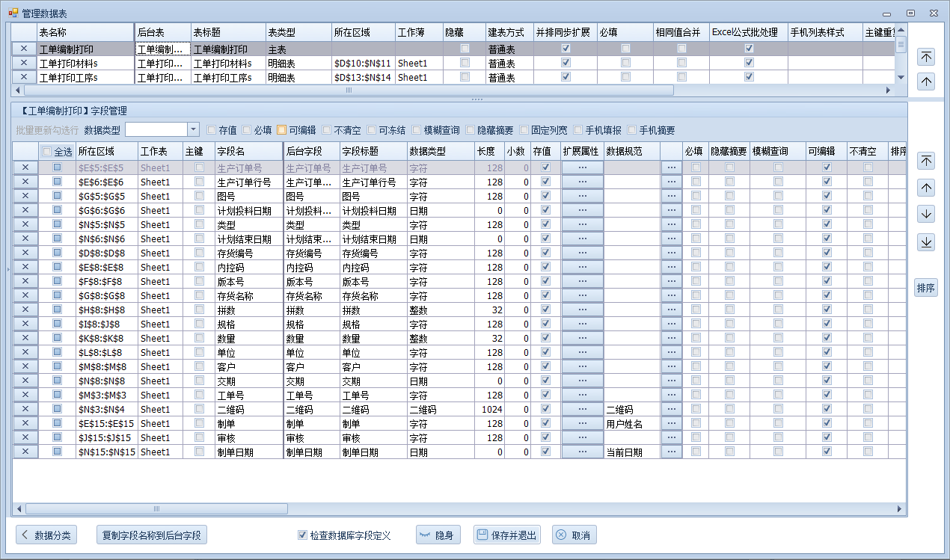The height and width of the screenshot is (560, 950).
Task: Open 扩展属性 ellipsis for the 图号 field
Action: click(582, 197)
